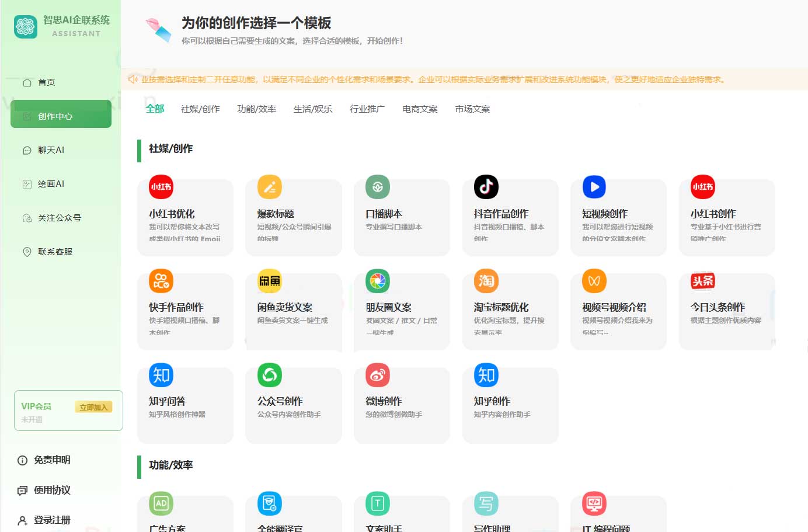This screenshot has width=808, height=532.
Task: Click the 微博创作 card title
Action: click(x=384, y=401)
